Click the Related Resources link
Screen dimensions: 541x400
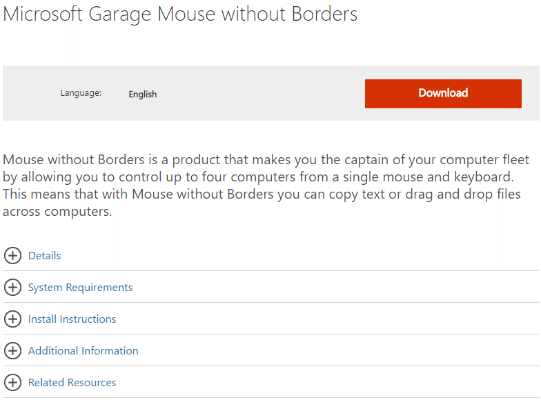click(x=72, y=383)
